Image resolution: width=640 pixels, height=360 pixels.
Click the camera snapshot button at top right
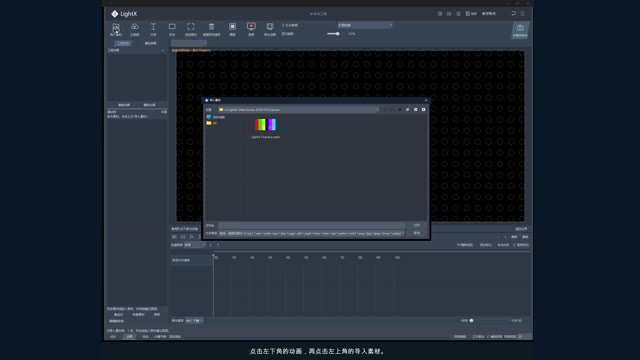pyautogui.click(x=520, y=30)
